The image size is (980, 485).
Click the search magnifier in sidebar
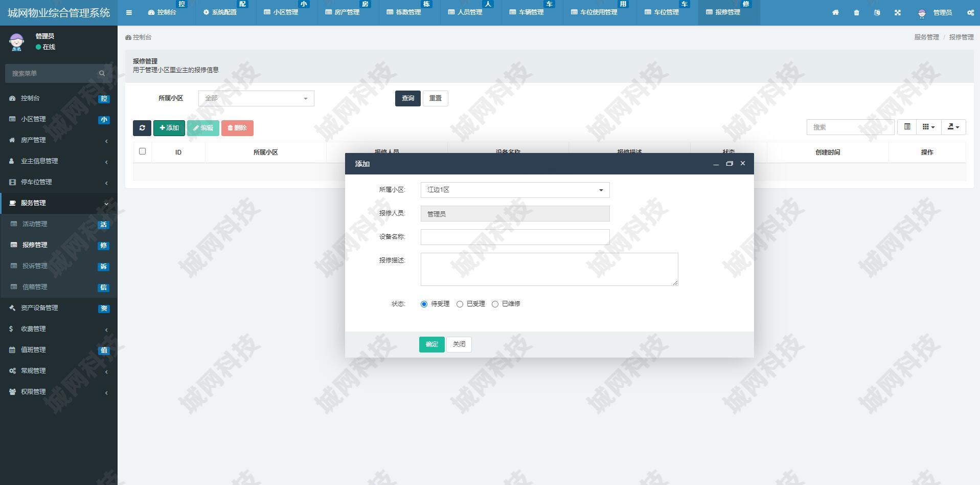tap(102, 73)
